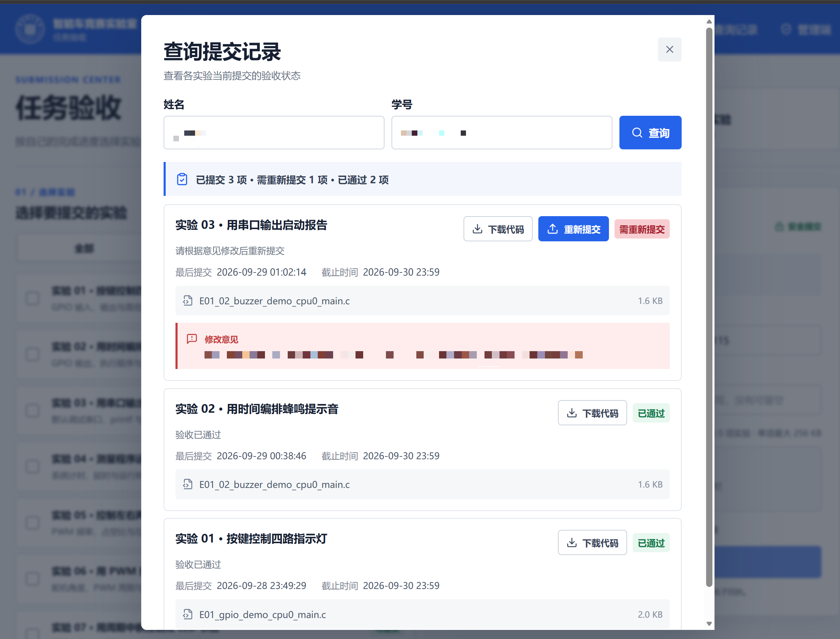Viewport: 840px width, 639px height.
Task: Click file icon beside E01_gpio_demo_cpu0_main.c
Action: point(187,614)
